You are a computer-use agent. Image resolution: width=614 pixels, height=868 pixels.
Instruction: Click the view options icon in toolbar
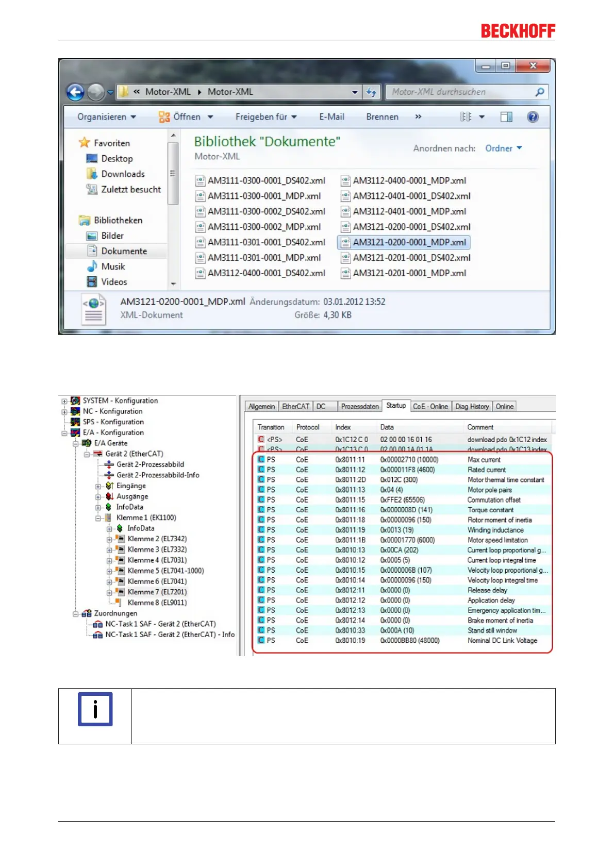pyautogui.click(x=466, y=117)
